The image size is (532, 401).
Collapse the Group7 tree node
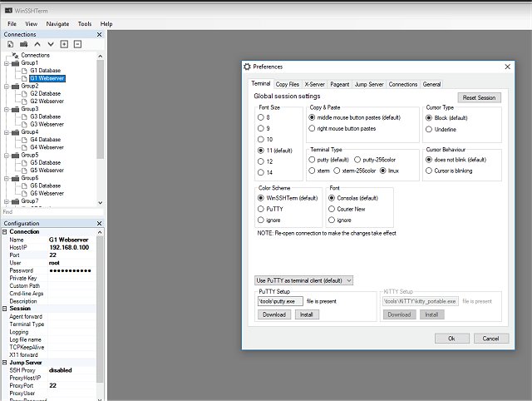[x=7, y=201]
